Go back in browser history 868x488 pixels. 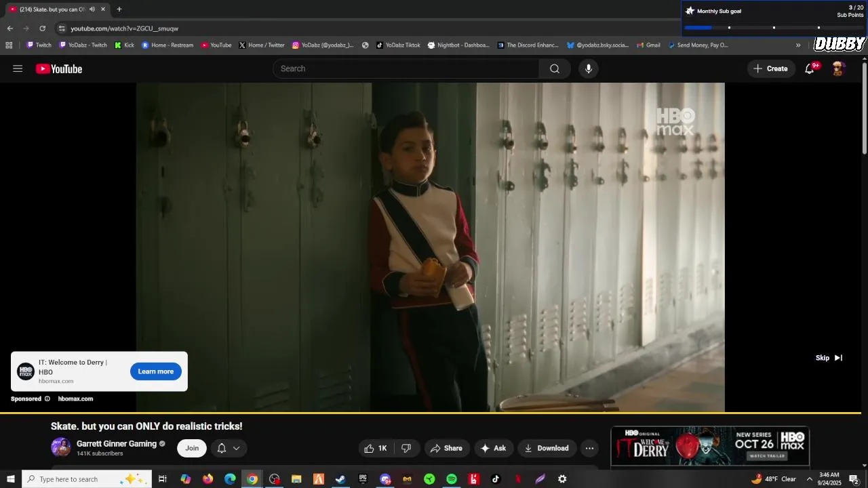coord(10,28)
